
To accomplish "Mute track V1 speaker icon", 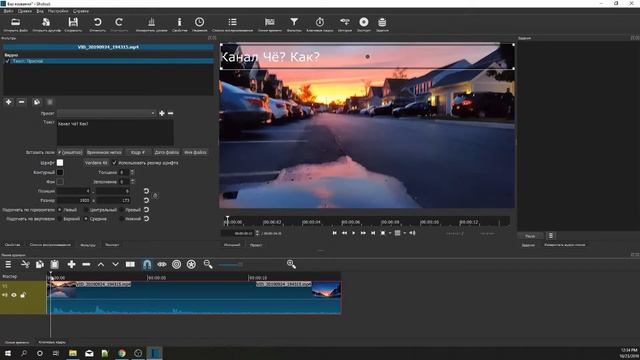I will [x=5, y=295].
